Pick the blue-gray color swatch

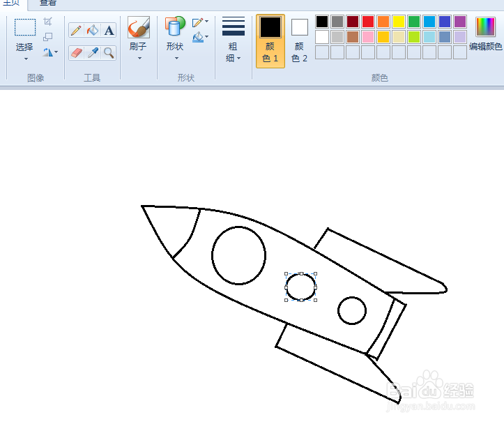click(x=445, y=37)
